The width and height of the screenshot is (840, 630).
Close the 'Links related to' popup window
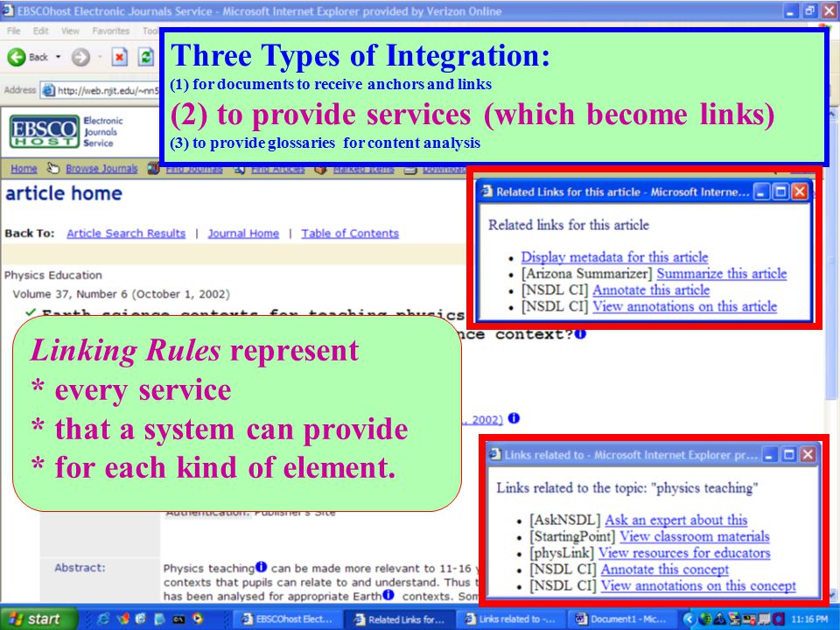[x=808, y=455]
